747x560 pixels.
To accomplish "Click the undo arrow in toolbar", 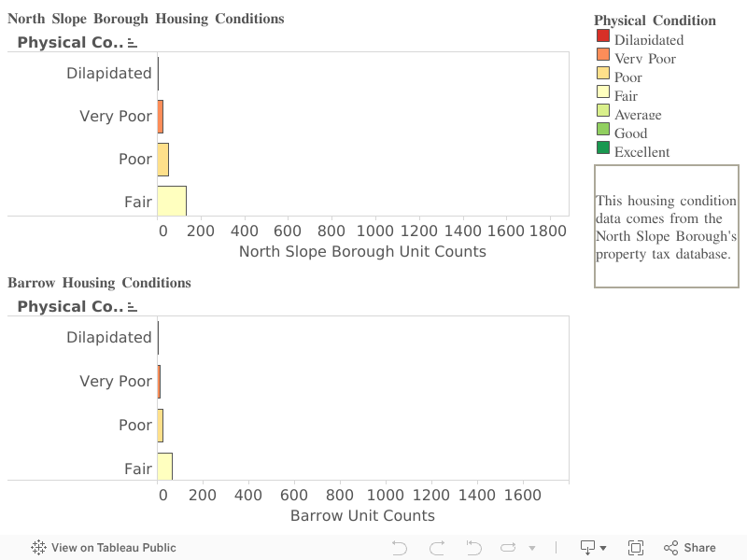I will (400, 548).
